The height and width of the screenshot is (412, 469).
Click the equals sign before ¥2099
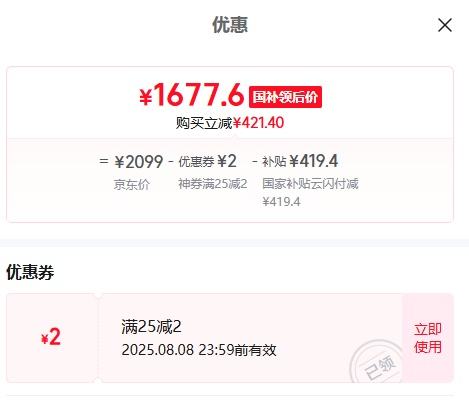tap(104, 161)
